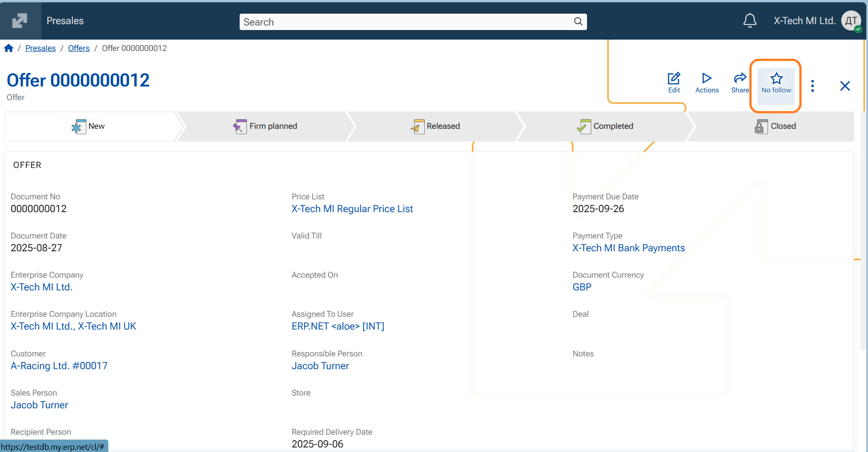The image size is (868, 452).
Task: Switch to the Closed state
Action: click(775, 127)
